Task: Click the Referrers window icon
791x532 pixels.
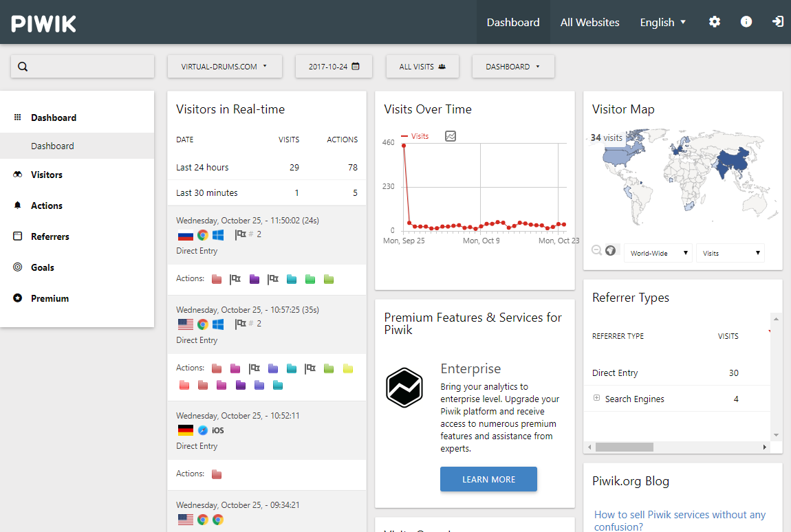Action: (x=18, y=236)
